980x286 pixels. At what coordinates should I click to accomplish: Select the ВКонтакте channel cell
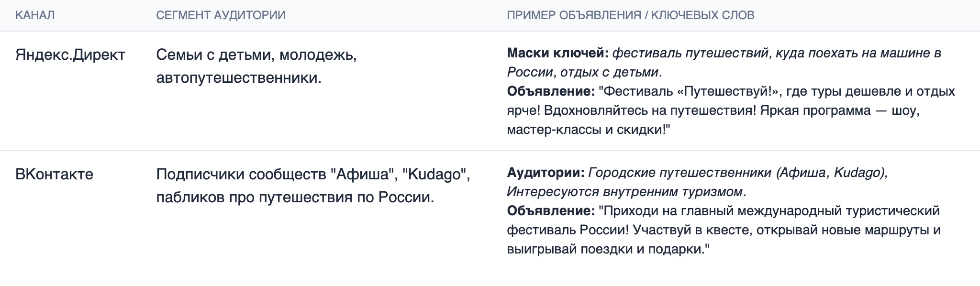click(54, 174)
